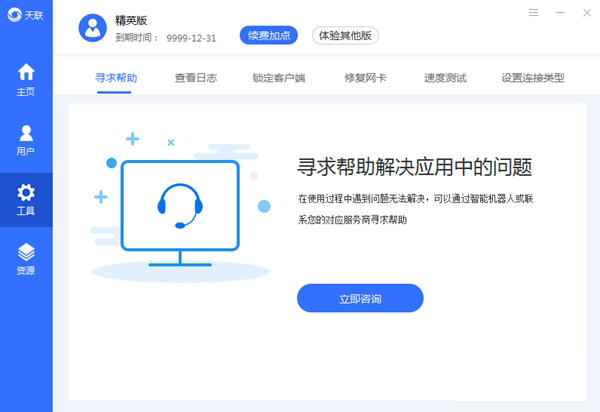The height and width of the screenshot is (412, 600).
Task: Switch to the 寻求帮助 tab
Action: point(116,77)
